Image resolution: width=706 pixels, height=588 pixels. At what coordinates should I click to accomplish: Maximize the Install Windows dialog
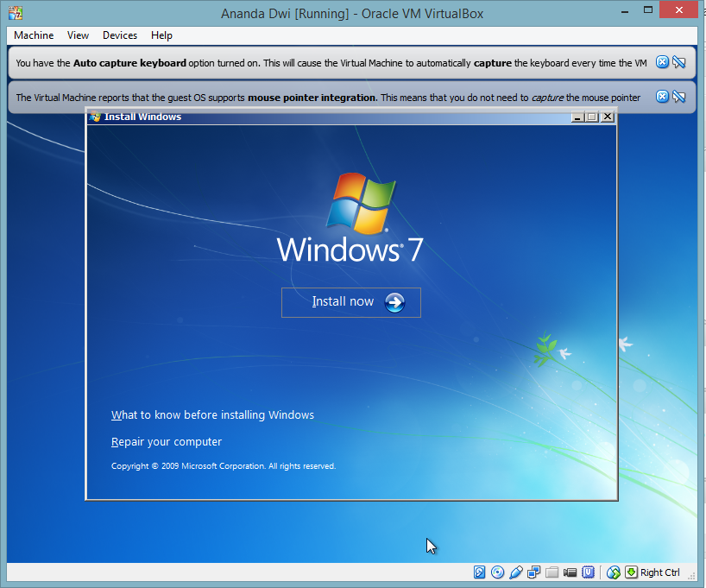pos(592,117)
